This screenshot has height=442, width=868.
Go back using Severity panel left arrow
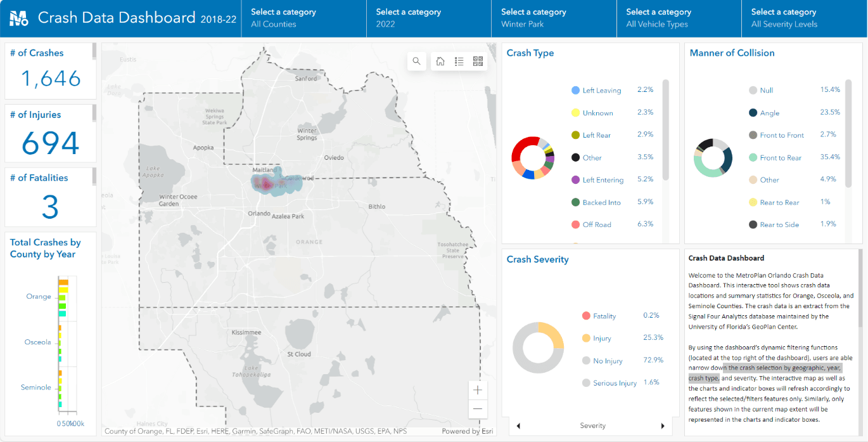[518, 426]
